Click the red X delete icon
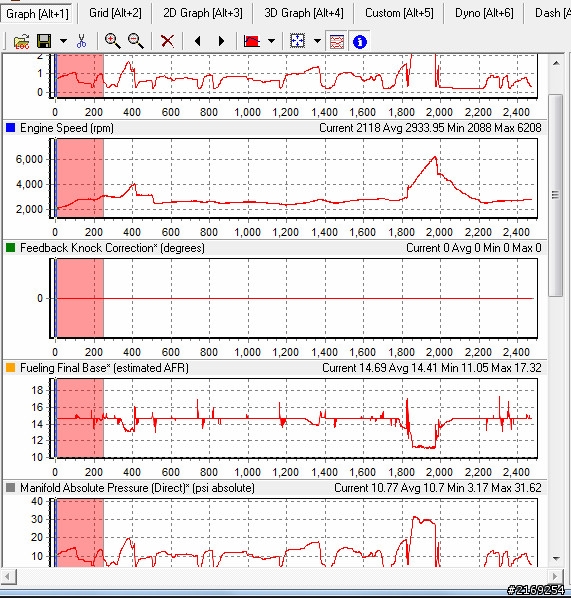Image resolution: width=571 pixels, height=598 pixels. (167, 41)
